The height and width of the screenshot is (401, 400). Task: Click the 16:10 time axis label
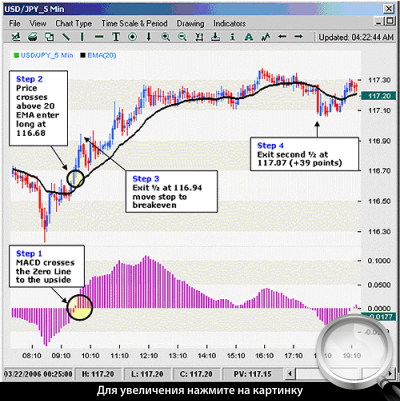264,356
